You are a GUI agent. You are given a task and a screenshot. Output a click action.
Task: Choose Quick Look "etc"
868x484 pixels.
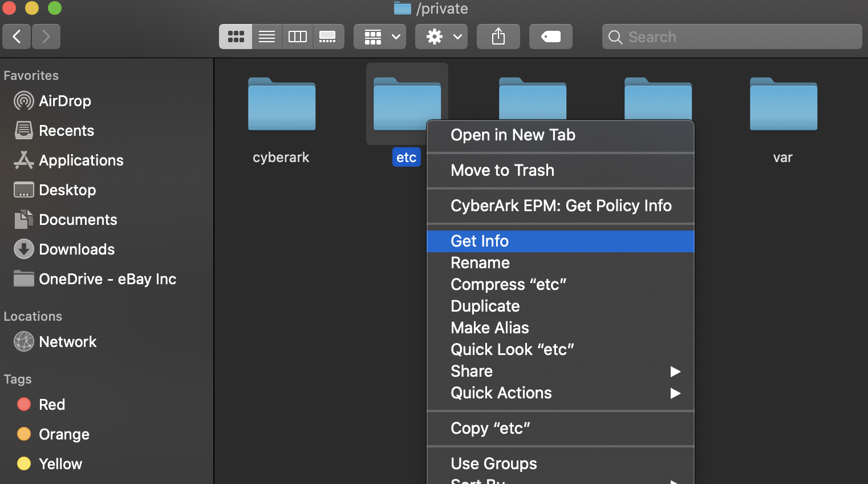click(x=561, y=350)
